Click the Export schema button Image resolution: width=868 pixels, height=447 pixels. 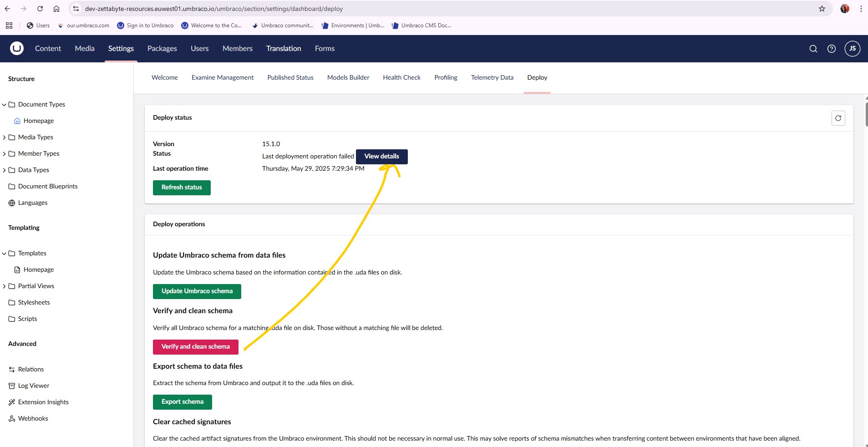pos(183,402)
